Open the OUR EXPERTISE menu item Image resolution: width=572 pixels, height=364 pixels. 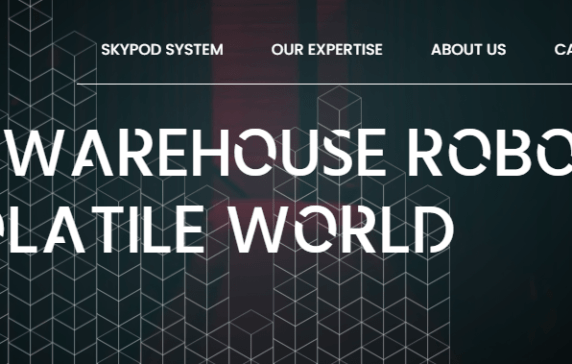click(326, 50)
